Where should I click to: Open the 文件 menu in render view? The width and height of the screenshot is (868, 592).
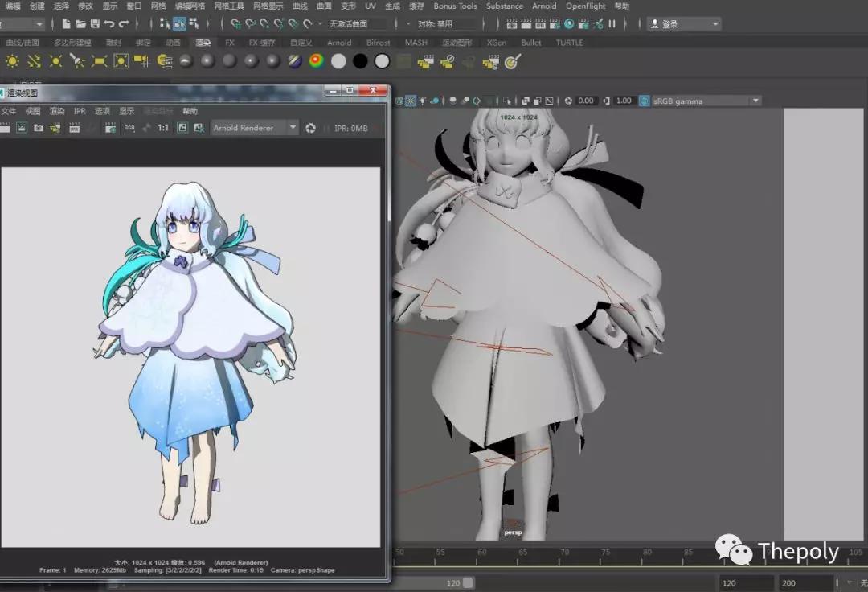point(9,111)
